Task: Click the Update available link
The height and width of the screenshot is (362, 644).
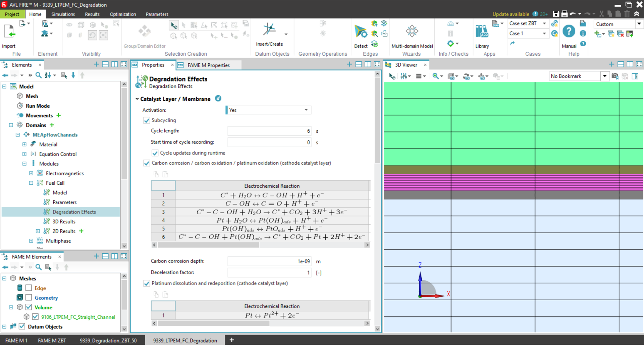Action: tap(511, 14)
